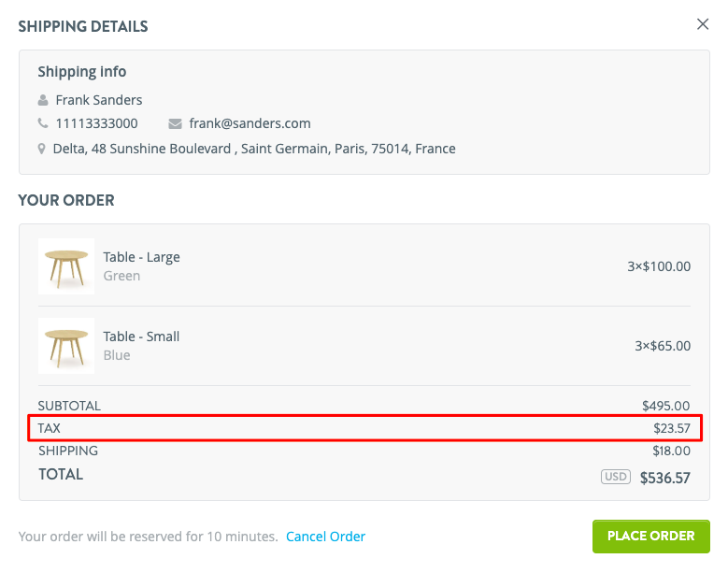
Task: Place the order with the green button
Action: (x=651, y=536)
